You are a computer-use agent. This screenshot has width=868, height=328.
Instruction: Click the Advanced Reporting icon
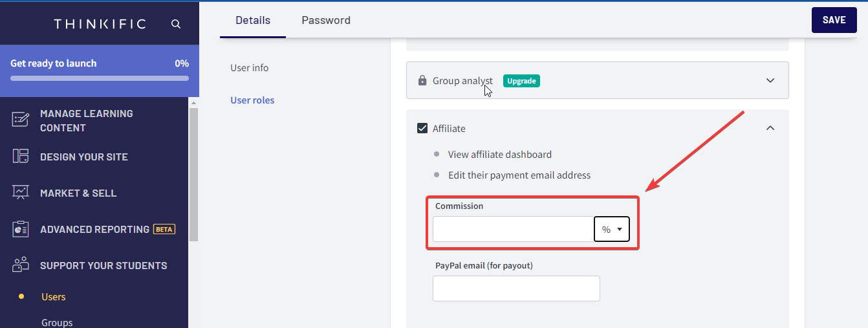21,229
